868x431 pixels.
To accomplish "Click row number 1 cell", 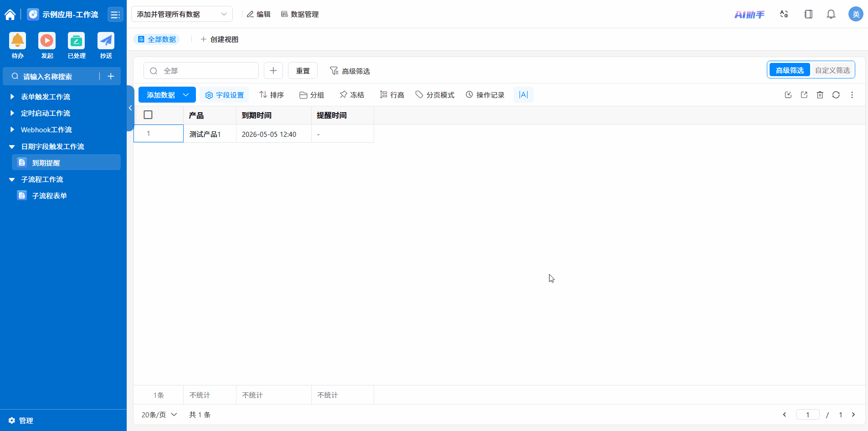I will [159, 134].
